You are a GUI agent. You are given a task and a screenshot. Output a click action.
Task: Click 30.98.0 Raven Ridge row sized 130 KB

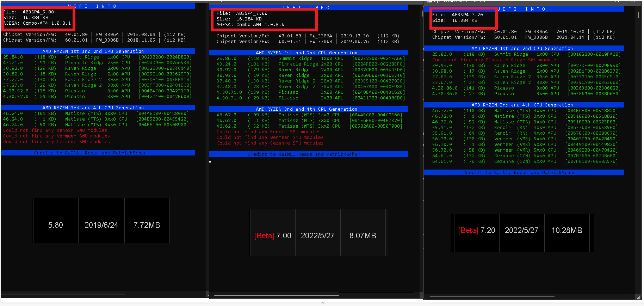(x=526, y=66)
